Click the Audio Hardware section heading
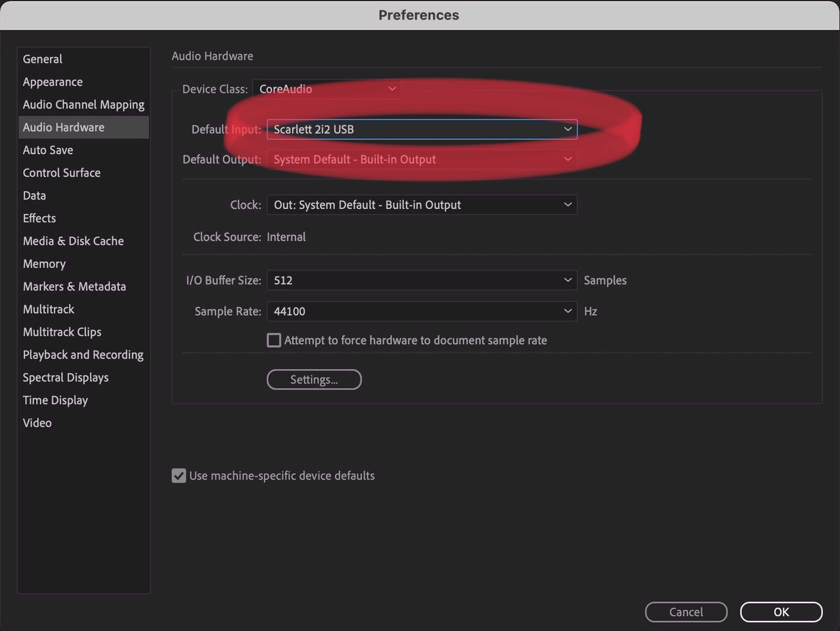Image resolution: width=840 pixels, height=631 pixels. pos(213,56)
